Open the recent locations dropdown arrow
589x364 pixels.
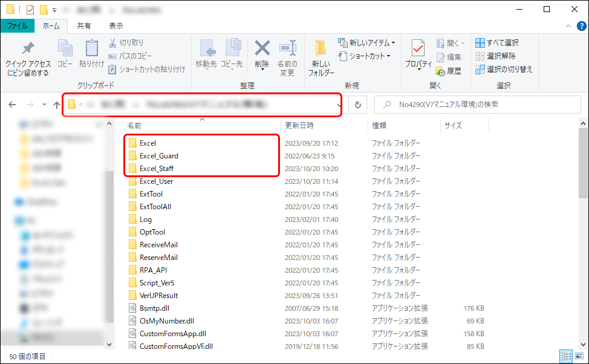point(44,105)
